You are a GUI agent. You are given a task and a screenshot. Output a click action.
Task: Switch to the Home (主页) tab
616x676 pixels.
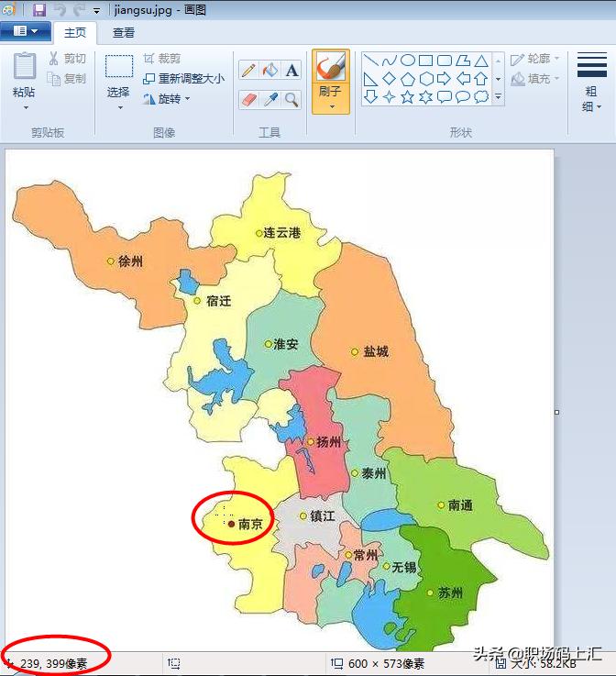(75, 33)
